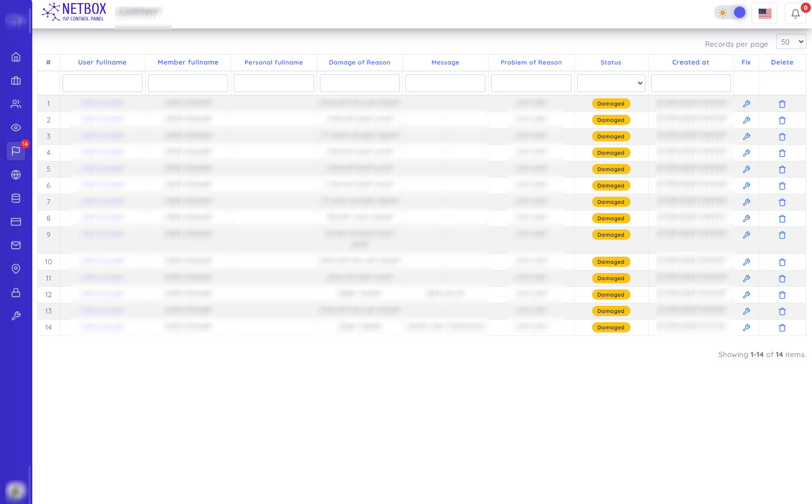The width and height of the screenshot is (812, 504).
Task: Open the users icon in sidebar
Action: [x=16, y=104]
